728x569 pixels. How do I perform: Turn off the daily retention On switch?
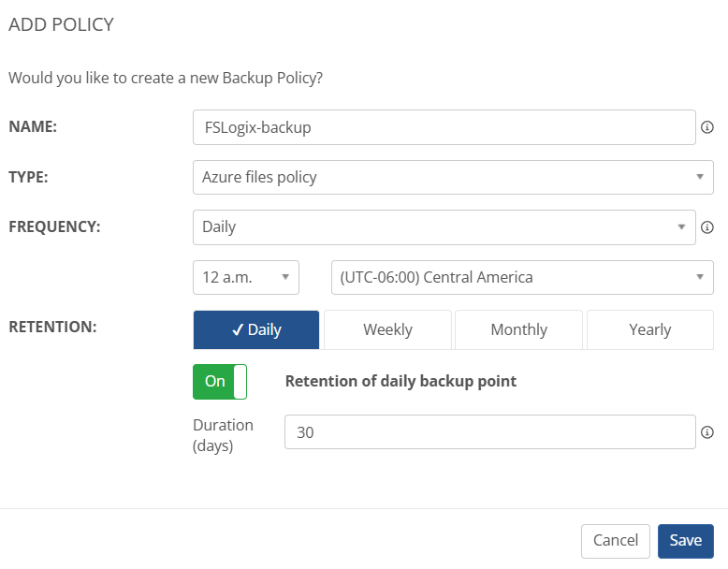click(x=220, y=381)
